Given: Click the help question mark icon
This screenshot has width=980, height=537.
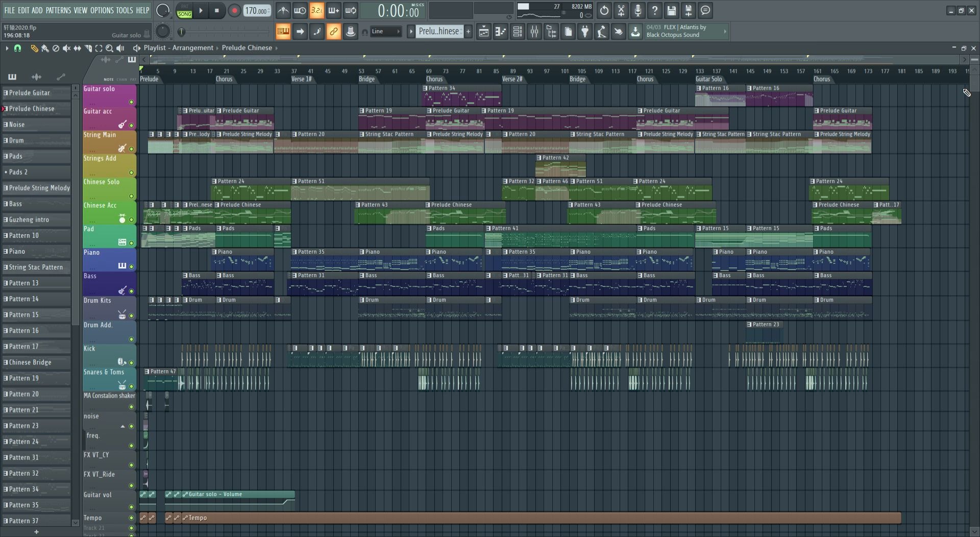Looking at the screenshot, I should (654, 11).
